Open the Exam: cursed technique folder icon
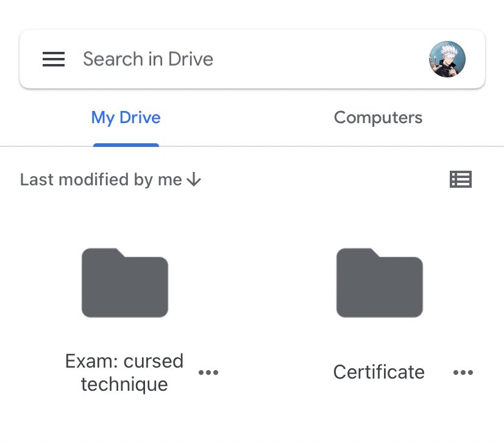The image size is (504, 442). pos(125,283)
